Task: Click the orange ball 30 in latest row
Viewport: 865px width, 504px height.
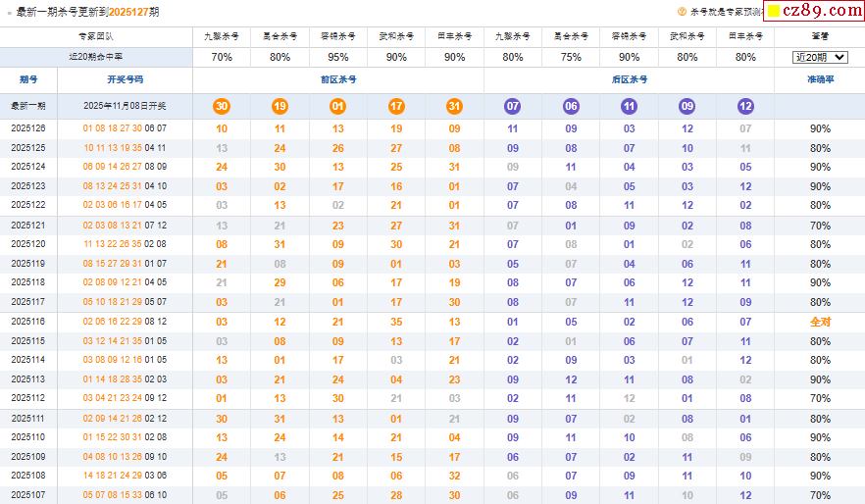Action: click(222, 106)
